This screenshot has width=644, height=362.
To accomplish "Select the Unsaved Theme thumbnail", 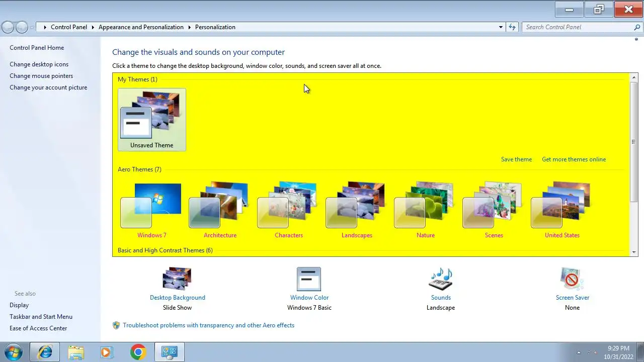I will [152, 120].
